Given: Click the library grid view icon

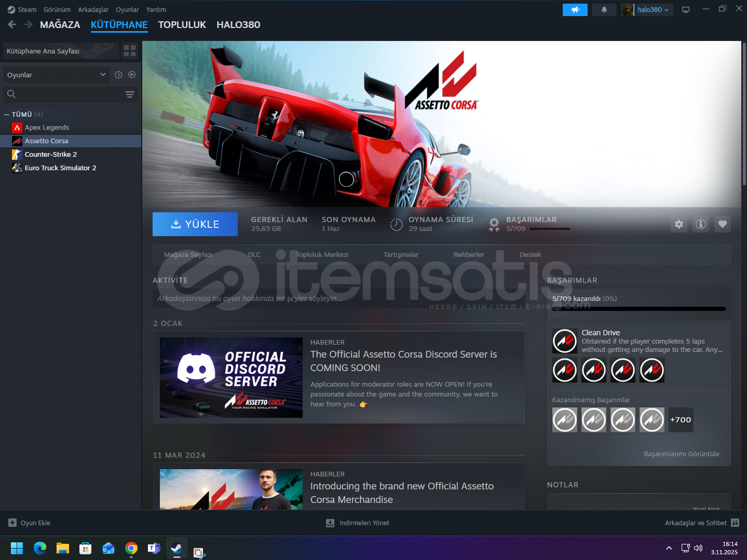Looking at the screenshot, I should (x=130, y=51).
